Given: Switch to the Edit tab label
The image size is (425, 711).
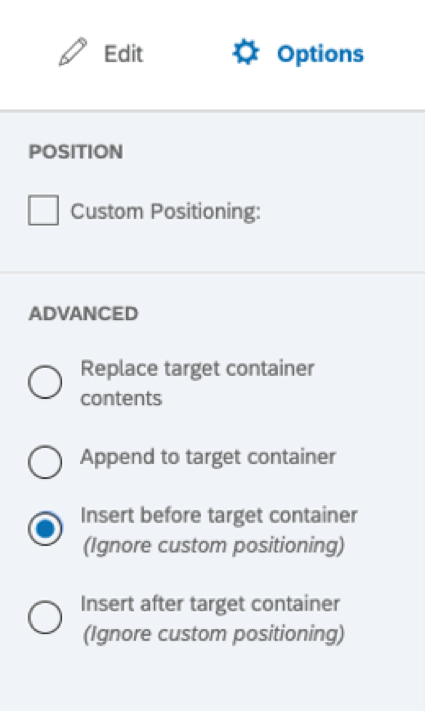Looking at the screenshot, I should (123, 54).
